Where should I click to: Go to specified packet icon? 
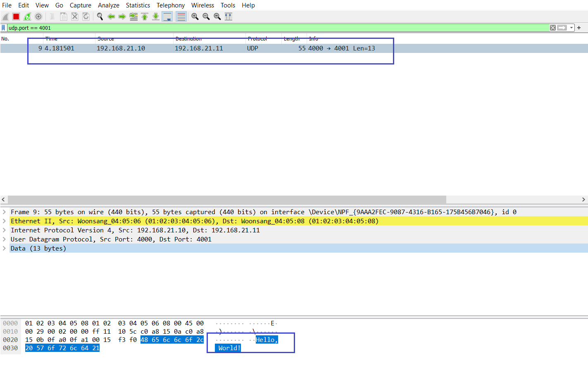tap(133, 17)
